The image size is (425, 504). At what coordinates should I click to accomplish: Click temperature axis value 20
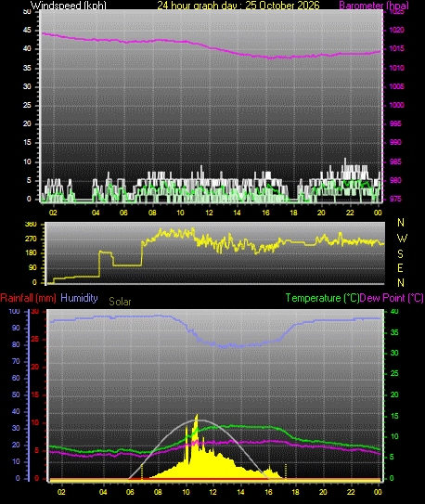[394, 394]
